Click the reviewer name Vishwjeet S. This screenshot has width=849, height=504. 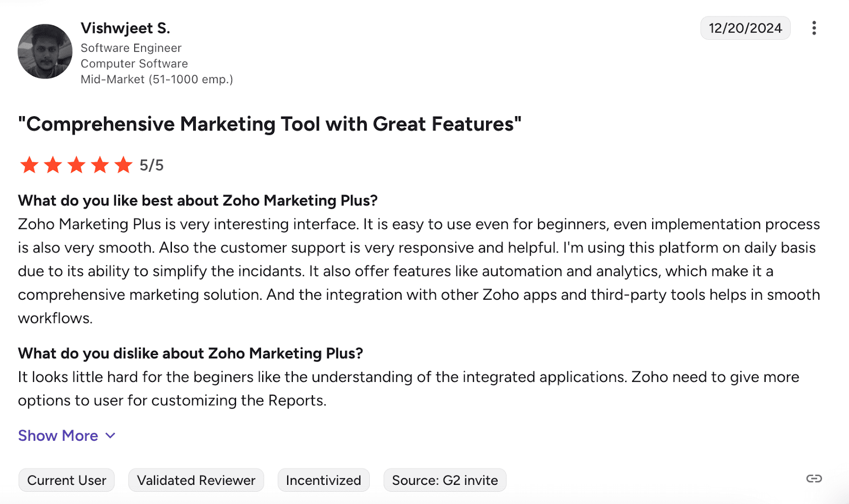125,28
